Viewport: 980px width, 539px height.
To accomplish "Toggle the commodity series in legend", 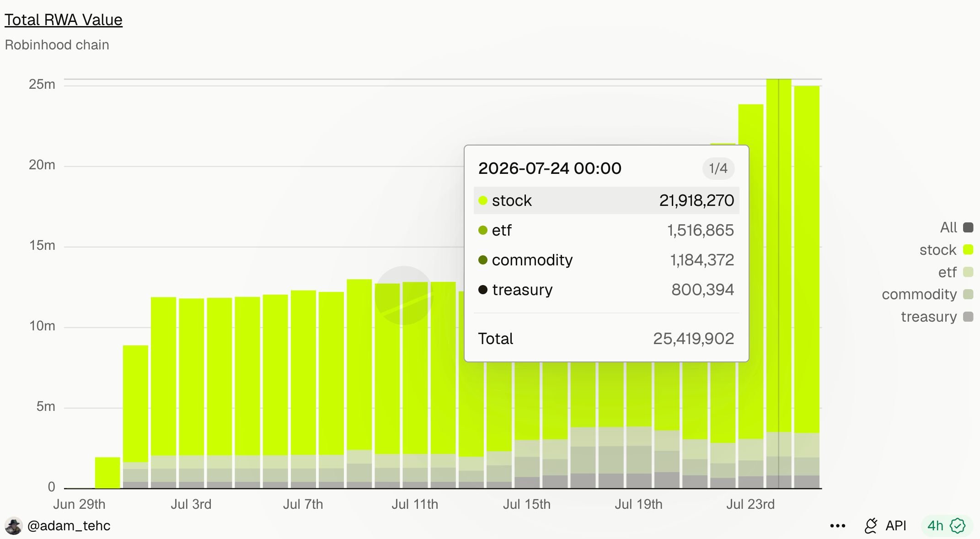I will [927, 294].
